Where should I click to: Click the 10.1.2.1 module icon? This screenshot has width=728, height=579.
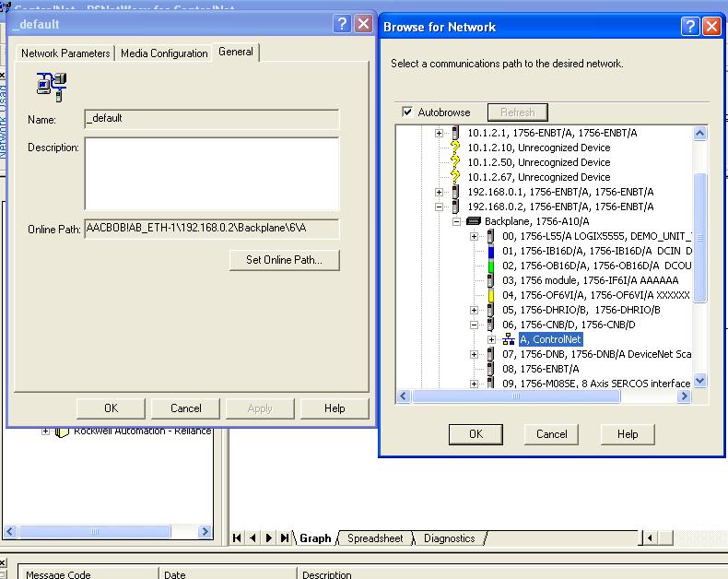[x=455, y=133]
